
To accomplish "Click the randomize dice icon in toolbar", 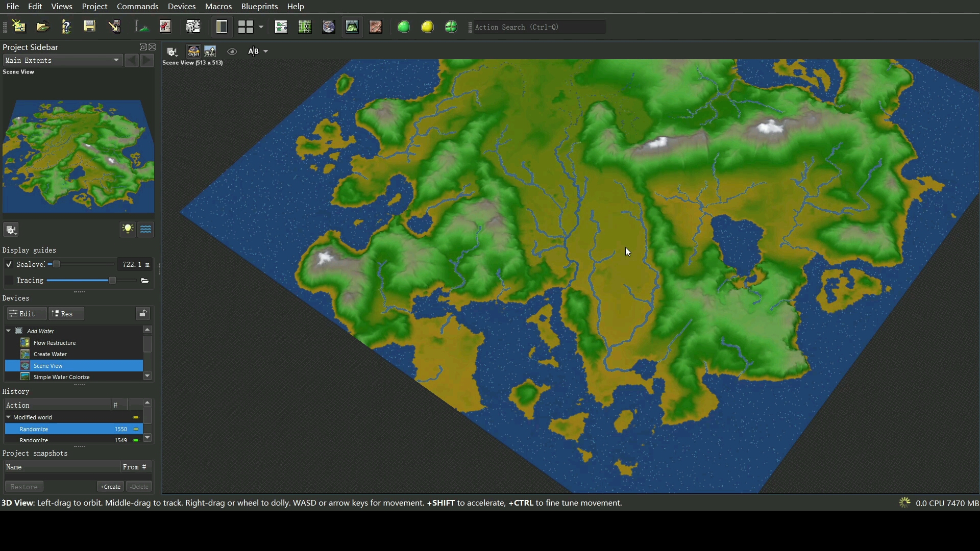I will click(193, 27).
